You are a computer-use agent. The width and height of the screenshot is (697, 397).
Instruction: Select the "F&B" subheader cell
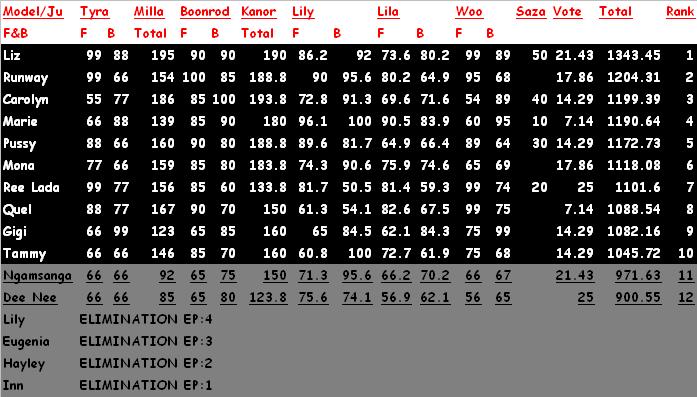point(16,33)
